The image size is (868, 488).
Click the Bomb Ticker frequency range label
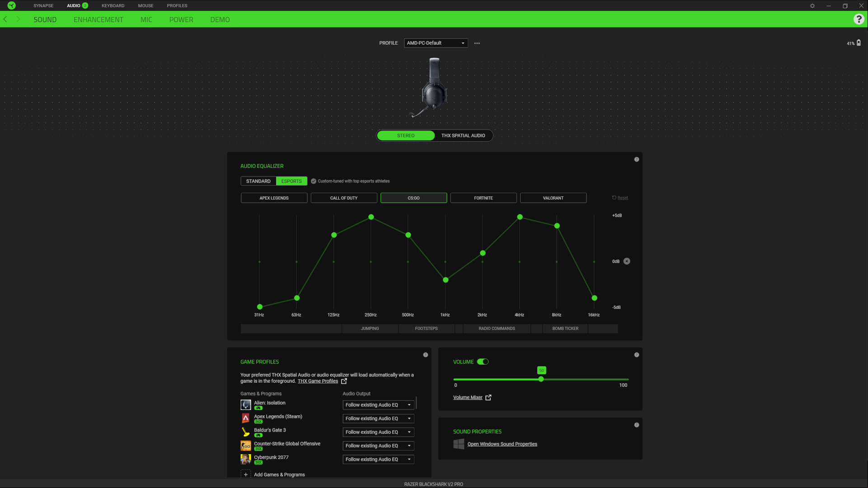click(x=565, y=329)
